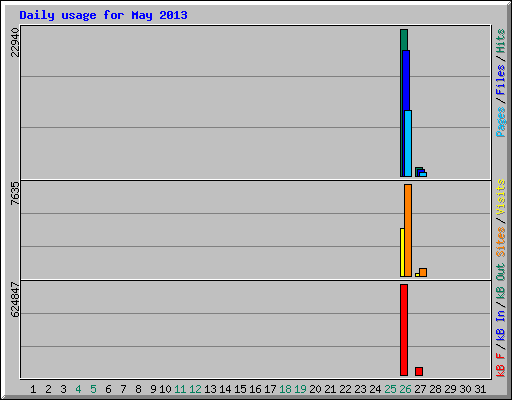Click the 22940 hits axis value
The height and width of the screenshot is (400, 512).
pos(15,42)
